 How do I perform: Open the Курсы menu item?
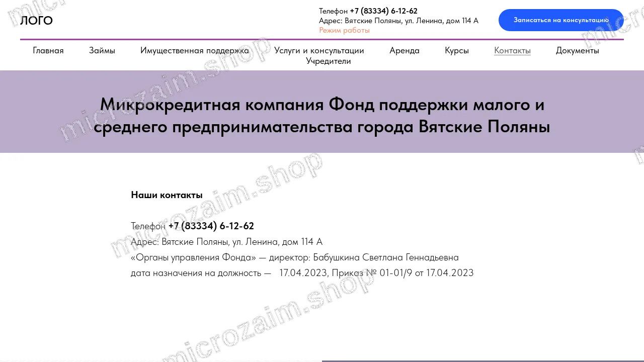coord(457,50)
